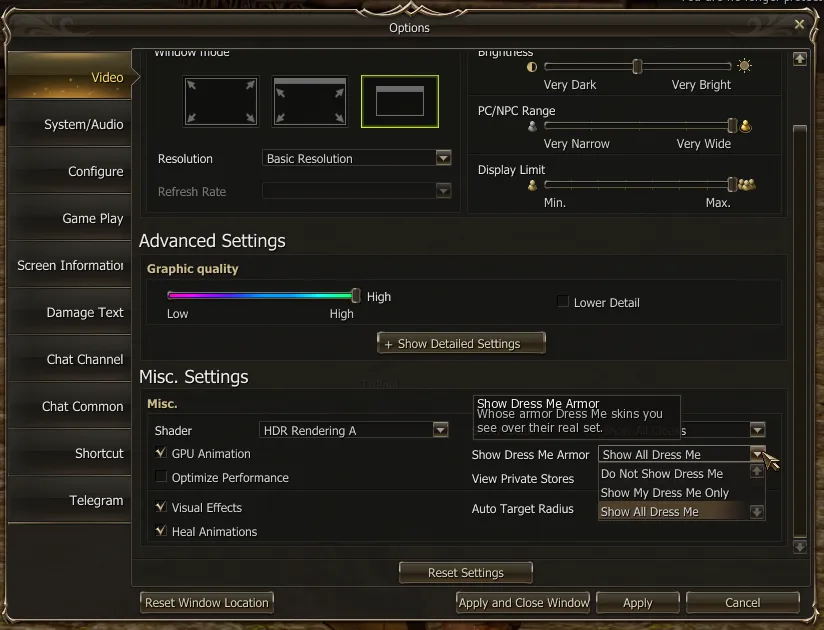The height and width of the screenshot is (630, 824).
Task: Choose Show My Dress Me Only
Action: (x=675, y=492)
